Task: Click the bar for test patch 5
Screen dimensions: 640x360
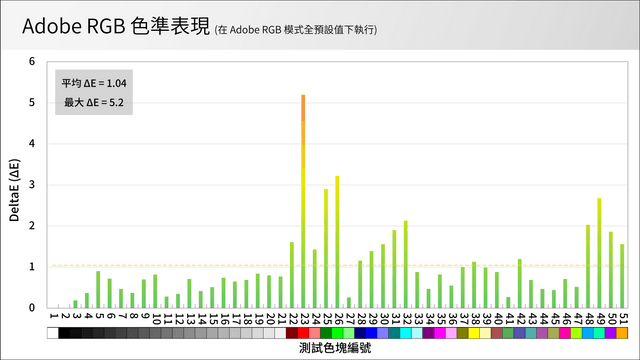Action: (x=98, y=289)
